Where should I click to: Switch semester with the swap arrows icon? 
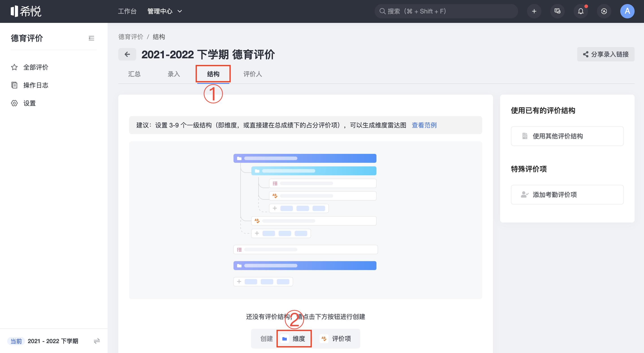click(x=97, y=341)
